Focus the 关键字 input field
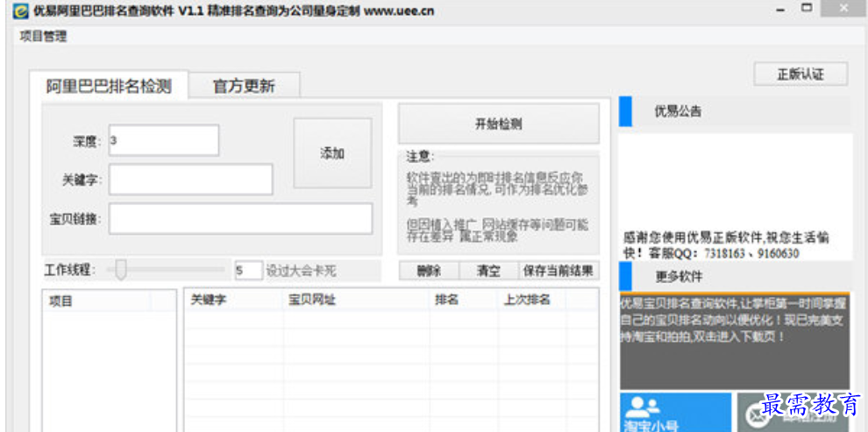Image resolution: width=868 pixels, height=432 pixels. 190,180
